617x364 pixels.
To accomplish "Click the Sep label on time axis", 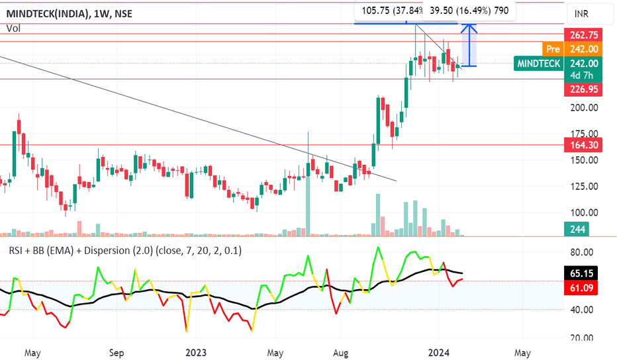I will [x=117, y=353].
